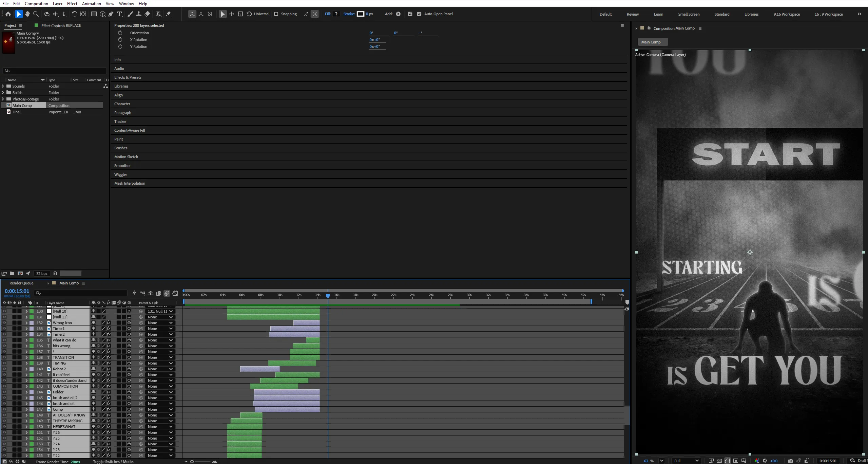Screen dimensions: 868x464
Task: Click the current time display 0:00:15:01
Action: tap(17, 291)
